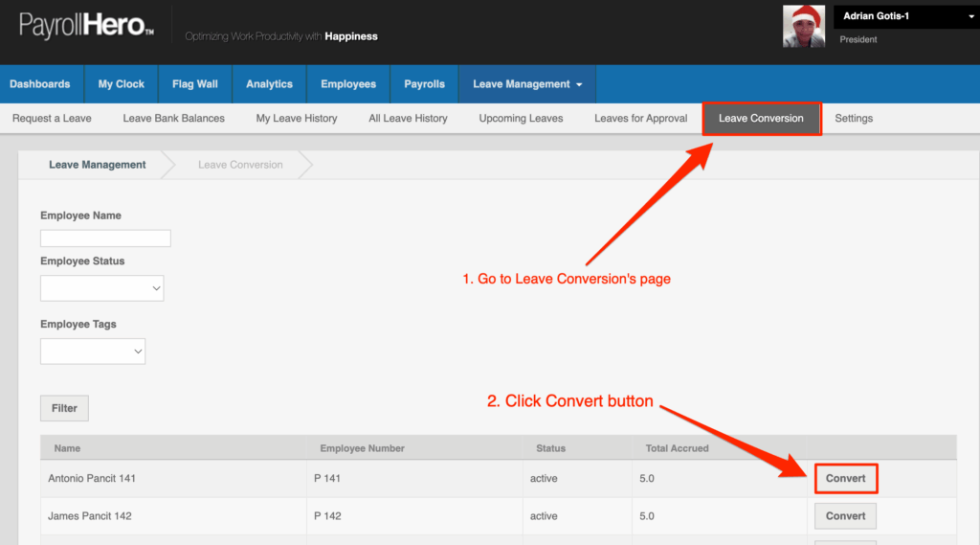Open the Employee Status dropdown
The height and width of the screenshot is (545, 980).
(102, 288)
